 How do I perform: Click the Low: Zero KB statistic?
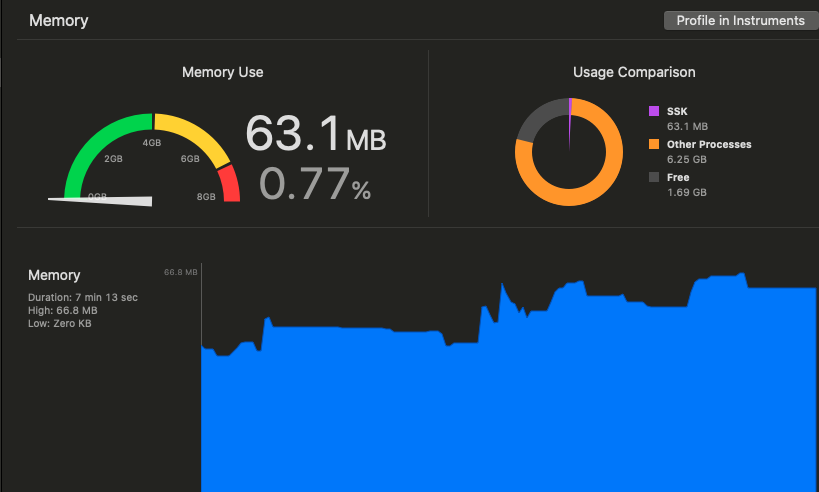(60, 323)
